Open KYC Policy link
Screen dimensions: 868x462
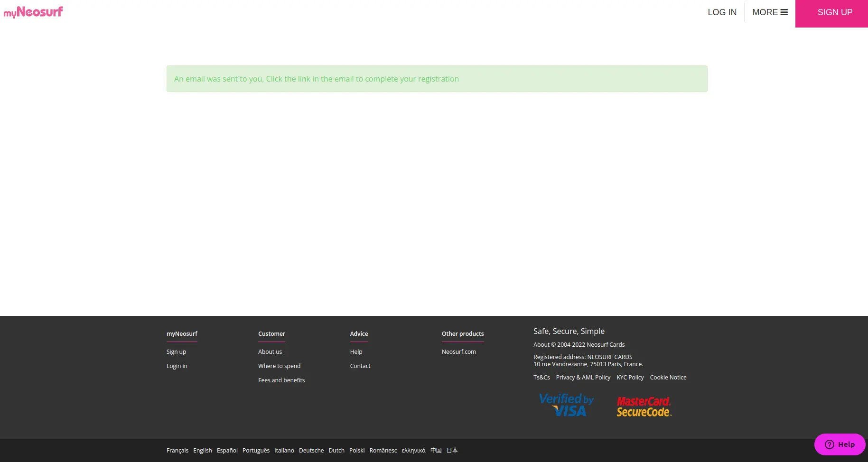tap(630, 378)
